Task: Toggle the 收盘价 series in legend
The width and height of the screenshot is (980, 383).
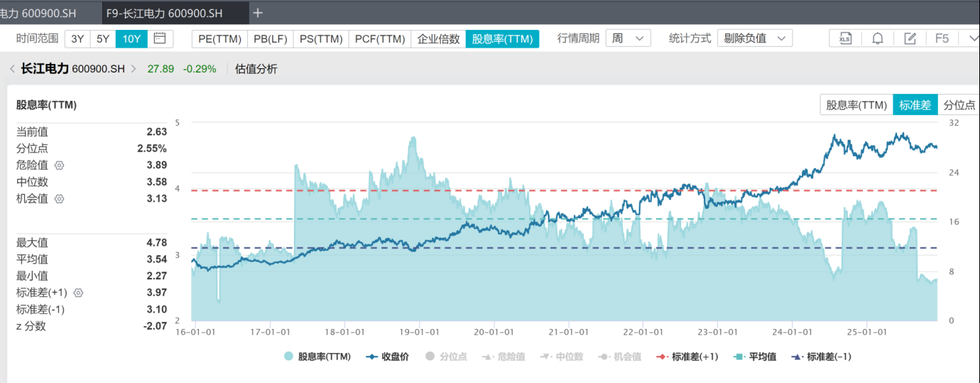Action: (388, 357)
